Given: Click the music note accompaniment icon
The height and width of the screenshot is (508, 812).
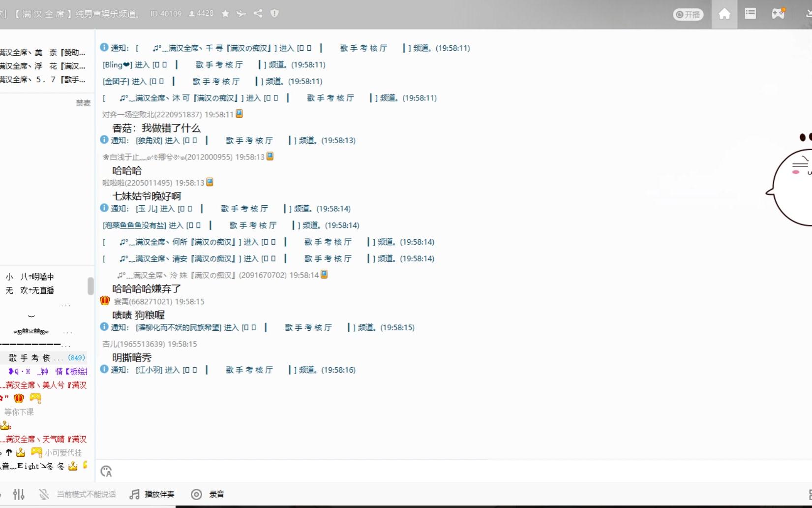Looking at the screenshot, I should [x=134, y=494].
